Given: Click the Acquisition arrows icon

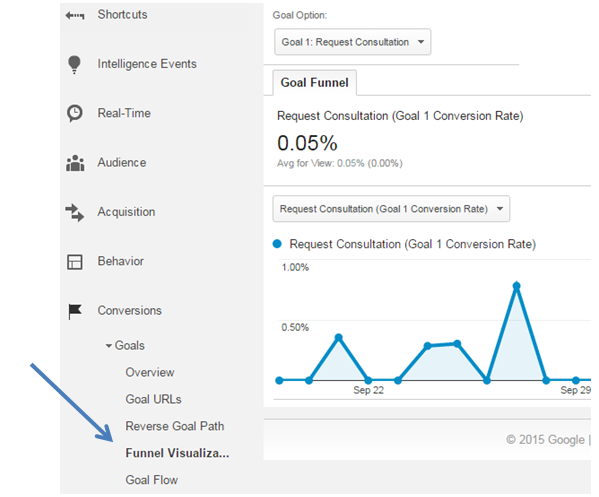Looking at the screenshot, I should 74,212.
